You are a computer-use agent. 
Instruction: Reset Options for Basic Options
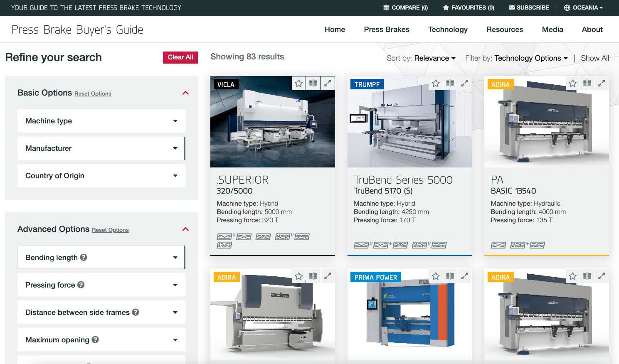click(93, 93)
